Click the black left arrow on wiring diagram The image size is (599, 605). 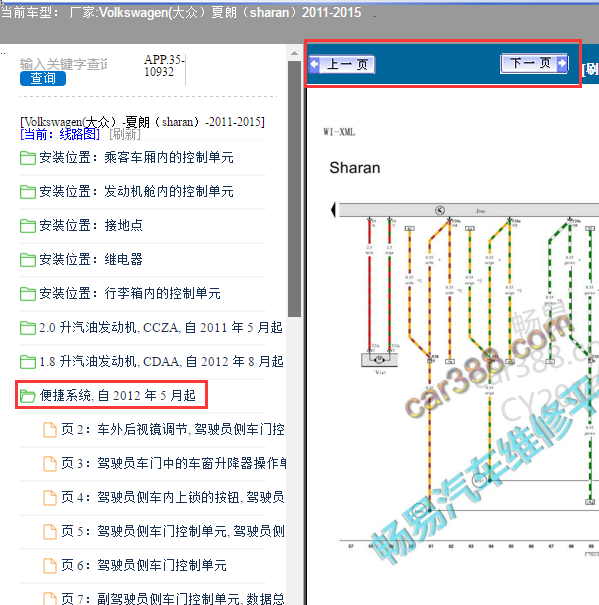333,210
